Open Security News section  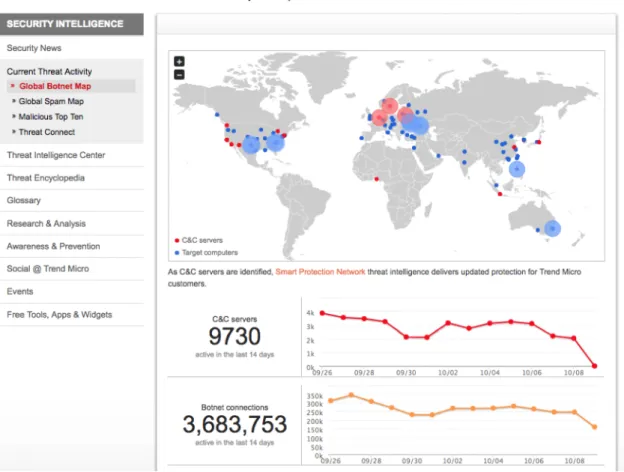point(34,48)
